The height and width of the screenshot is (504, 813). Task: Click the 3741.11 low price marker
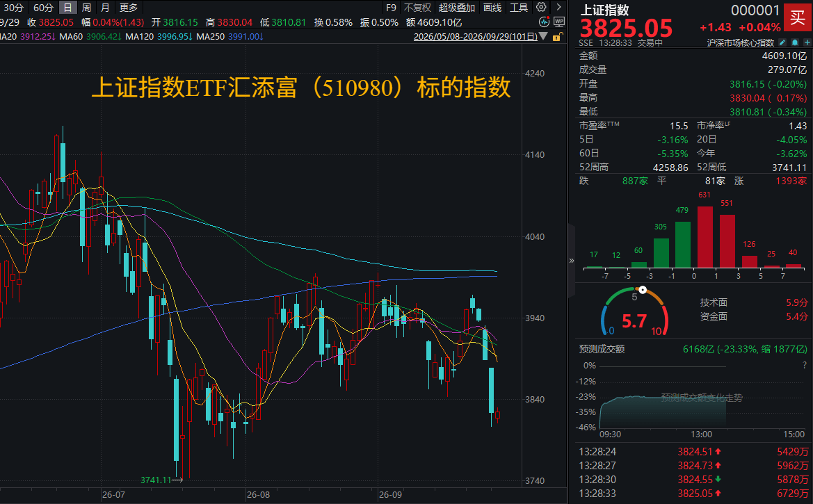coord(156,480)
